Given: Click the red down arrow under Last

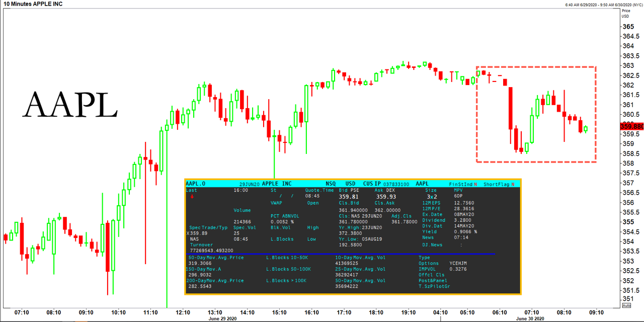Looking at the screenshot, I should pyautogui.click(x=192, y=197).
